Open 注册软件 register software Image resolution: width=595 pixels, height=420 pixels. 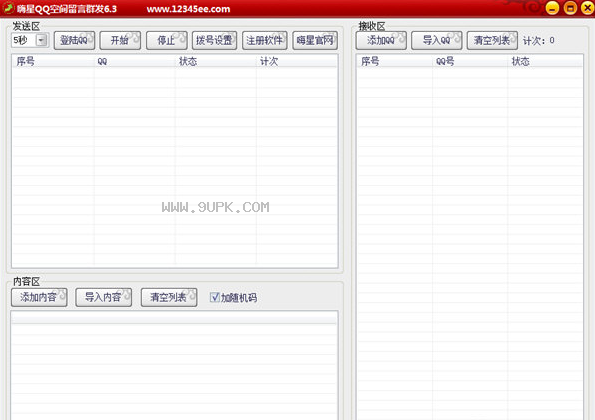tap(264, 40)
